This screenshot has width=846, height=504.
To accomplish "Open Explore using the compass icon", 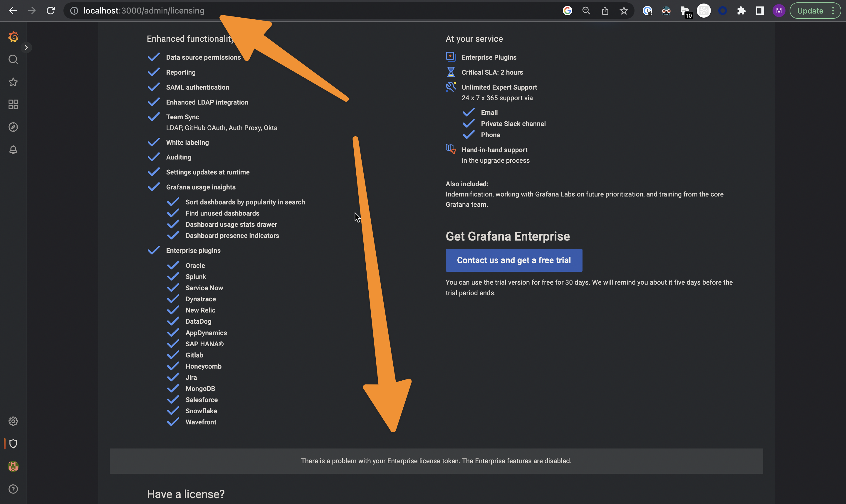I will (13, 127).
